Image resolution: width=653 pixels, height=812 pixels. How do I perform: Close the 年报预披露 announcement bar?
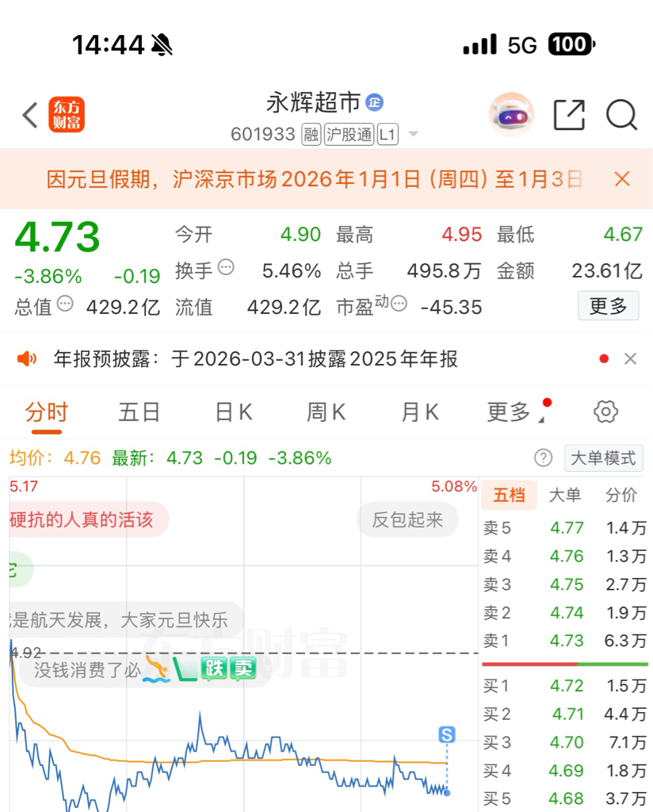[x=630, y=358]
